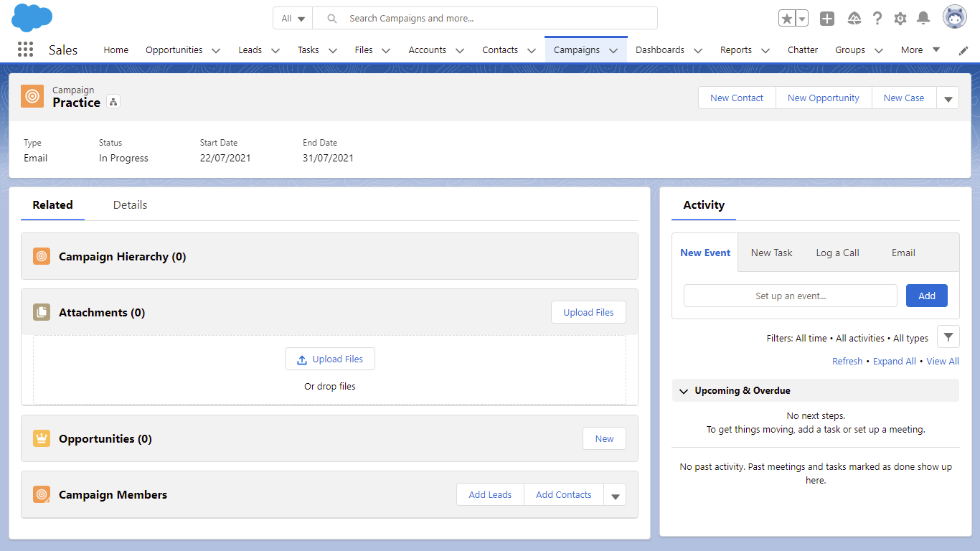This screenshot has width=980, height=551.
Task: Click the Campaign Members section icon
Action: click(42, 494)
